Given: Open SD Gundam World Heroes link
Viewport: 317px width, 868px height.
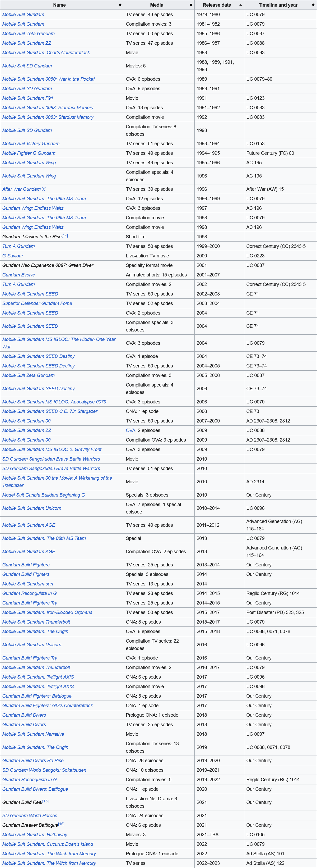Looking at the screenshot, I should pos(30,815).
